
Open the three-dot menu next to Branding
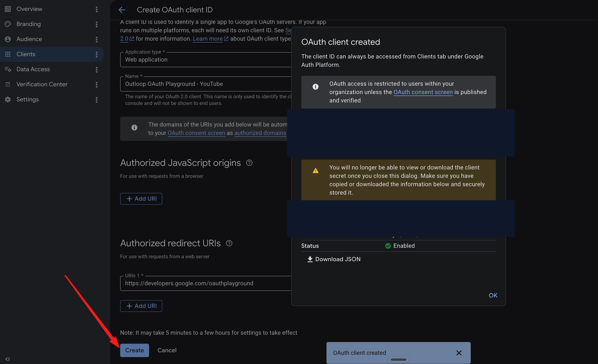[x=97, y=24]
